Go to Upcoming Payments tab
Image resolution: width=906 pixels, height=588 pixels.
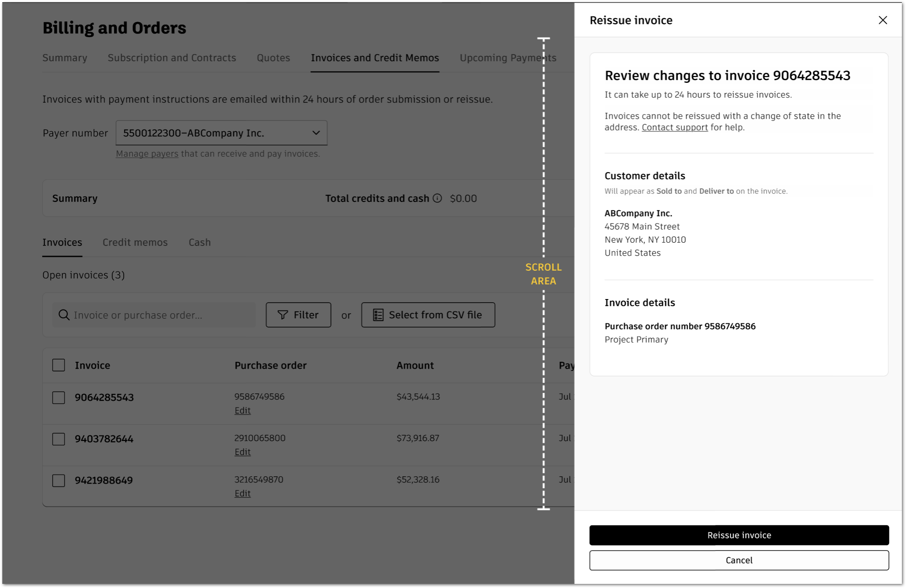[x=508, y=58]
